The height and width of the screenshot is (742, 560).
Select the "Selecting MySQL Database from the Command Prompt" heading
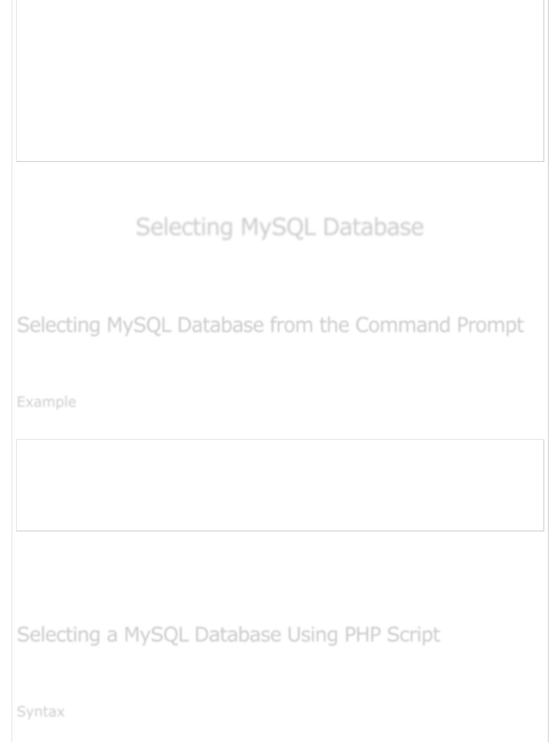(x=270, y=325)
